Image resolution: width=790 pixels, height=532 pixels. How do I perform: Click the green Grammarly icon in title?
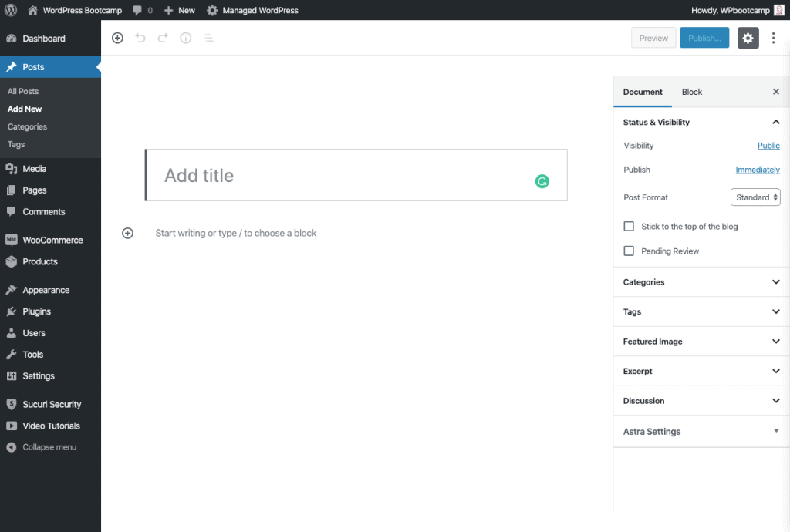(x=542, y=181)
